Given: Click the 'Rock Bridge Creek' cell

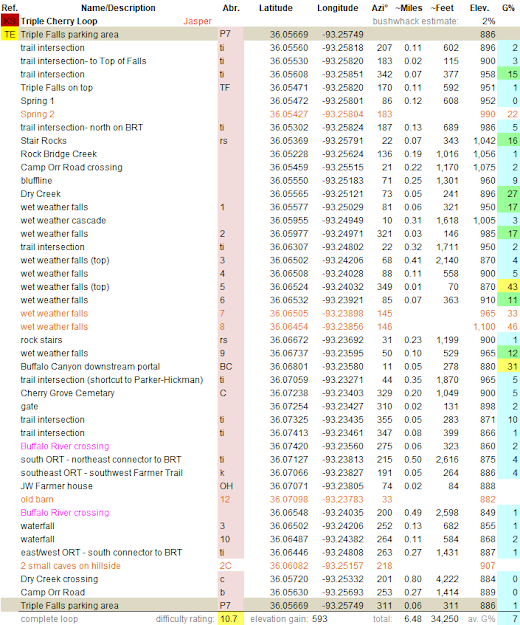Looking at the screenshot, I should 59,154.
